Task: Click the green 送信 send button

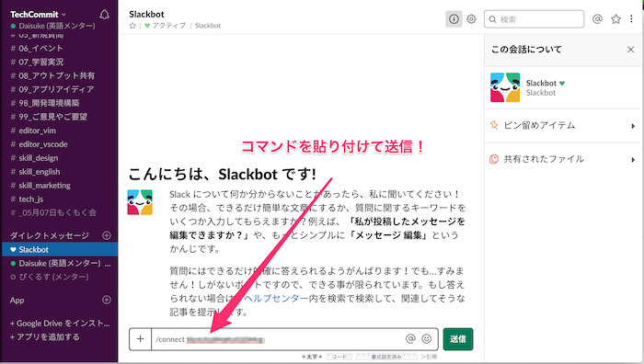Action: click(x=458, y=339)
